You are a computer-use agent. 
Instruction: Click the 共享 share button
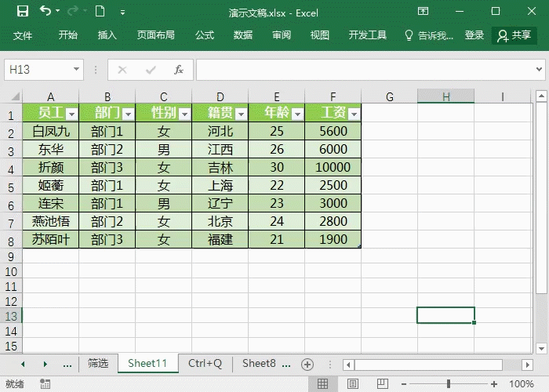514,35
